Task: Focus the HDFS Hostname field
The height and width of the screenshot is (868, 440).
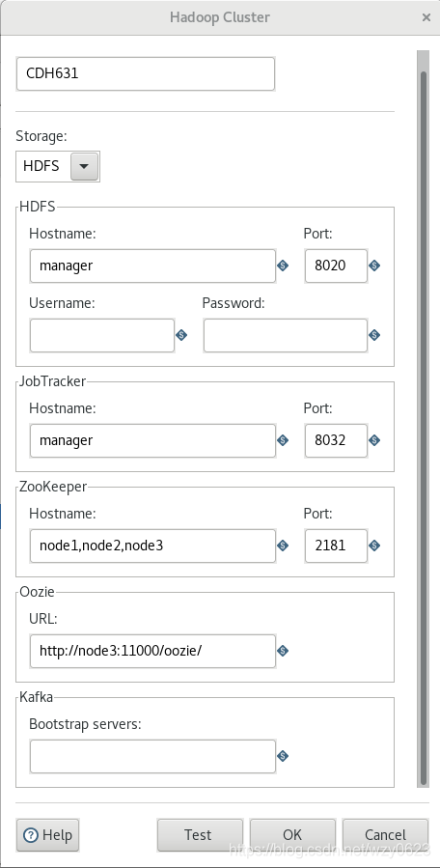Action: [152, 266]
